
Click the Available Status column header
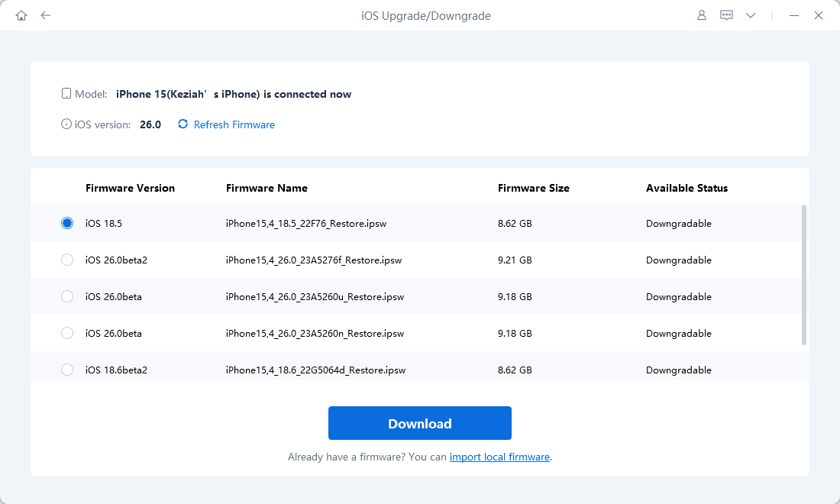coord(687,188)
